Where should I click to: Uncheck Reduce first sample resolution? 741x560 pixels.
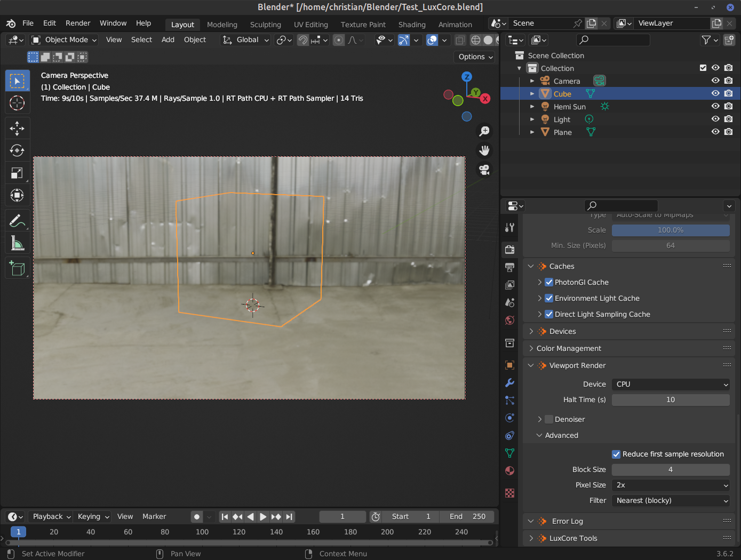point(616,454)
